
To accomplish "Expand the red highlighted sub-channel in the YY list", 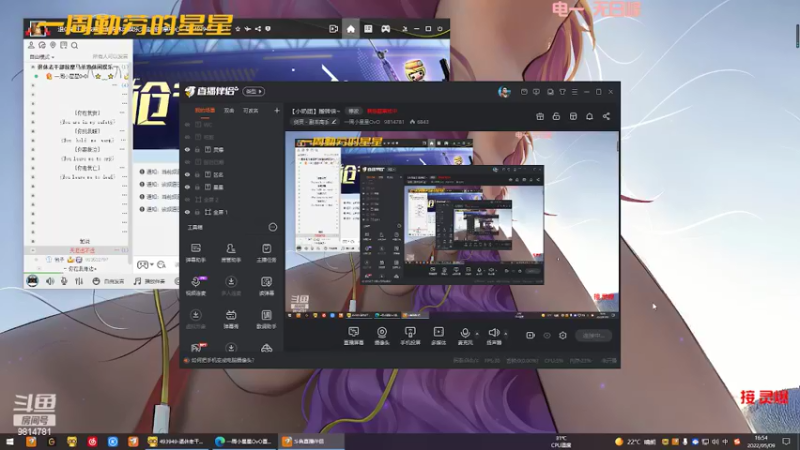I will coord(33,251).
